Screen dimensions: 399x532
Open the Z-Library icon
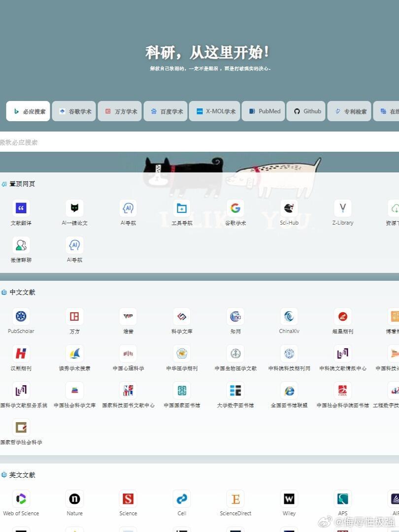(343, 208)
